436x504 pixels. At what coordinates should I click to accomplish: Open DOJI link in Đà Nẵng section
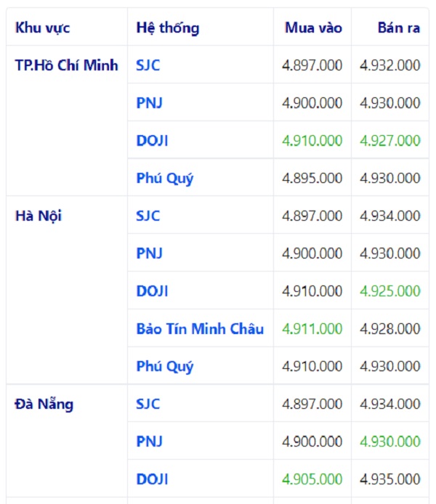pyautogui.click(x=152, y=479)
